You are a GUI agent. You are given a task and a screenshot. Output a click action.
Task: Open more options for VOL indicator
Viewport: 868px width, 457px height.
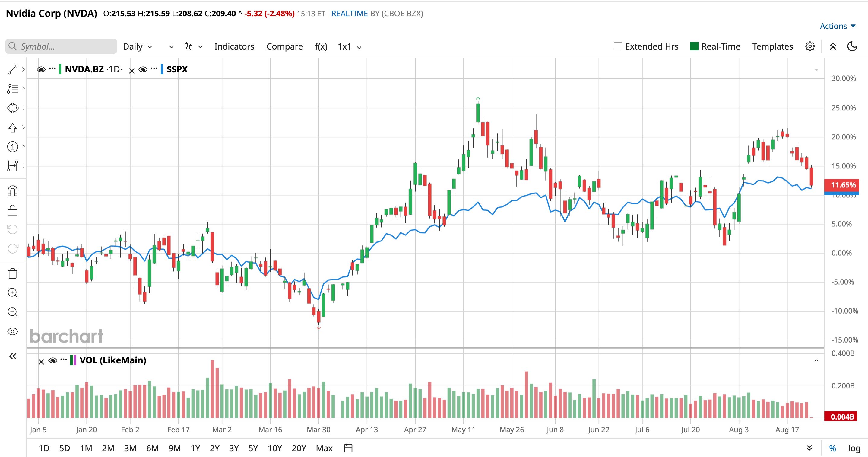[64, 360]
